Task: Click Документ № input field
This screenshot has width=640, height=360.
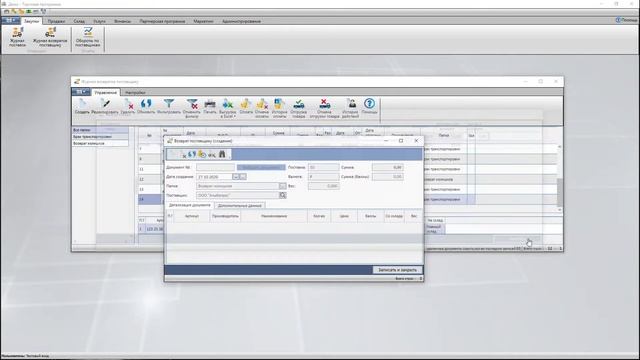Action: [x=216, y=167]
